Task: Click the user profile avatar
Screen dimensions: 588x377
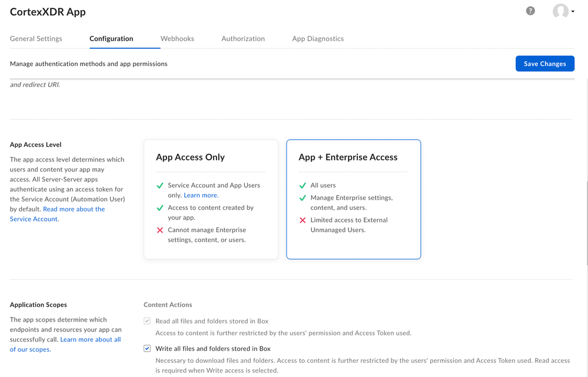Action: pos(560,11)
